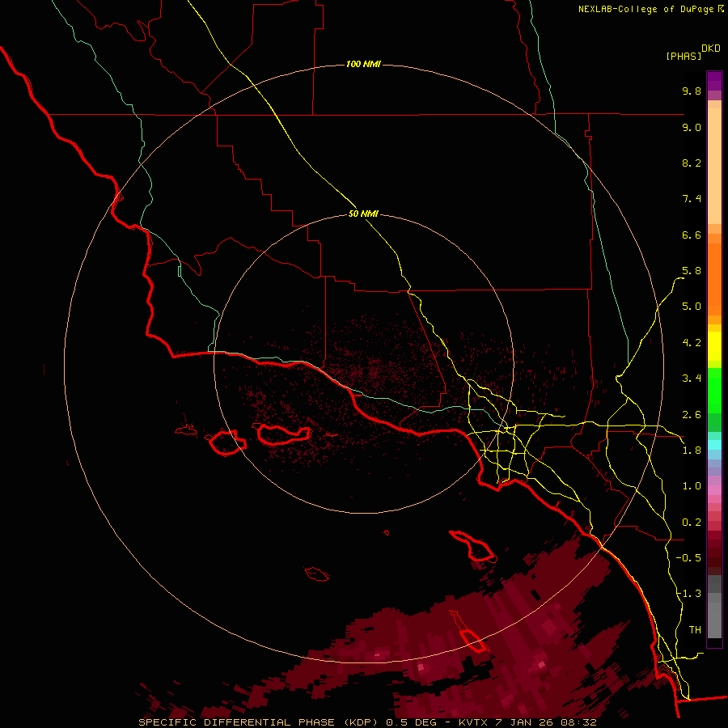
Task: Click the 7.4 scale value
Action: pos(692,199)
